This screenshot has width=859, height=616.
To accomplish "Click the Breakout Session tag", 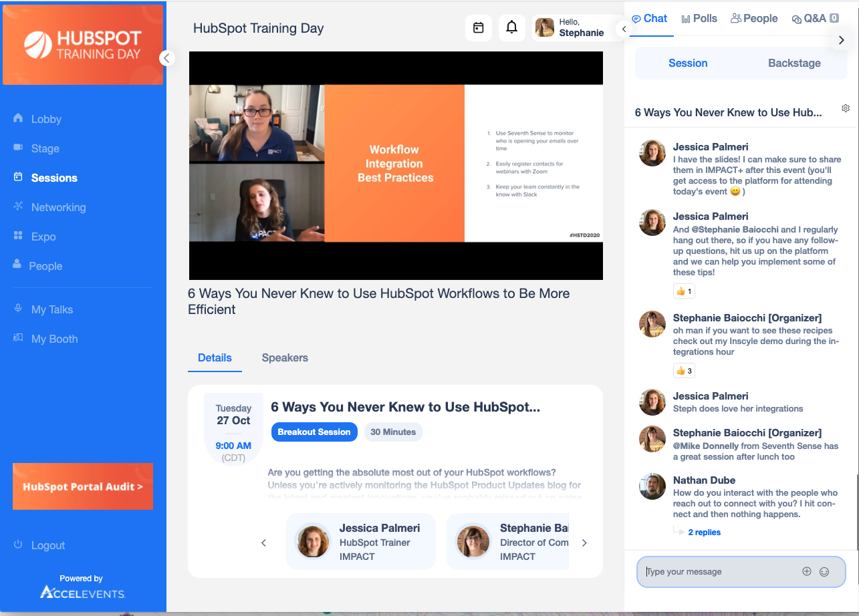I will 314,432.
